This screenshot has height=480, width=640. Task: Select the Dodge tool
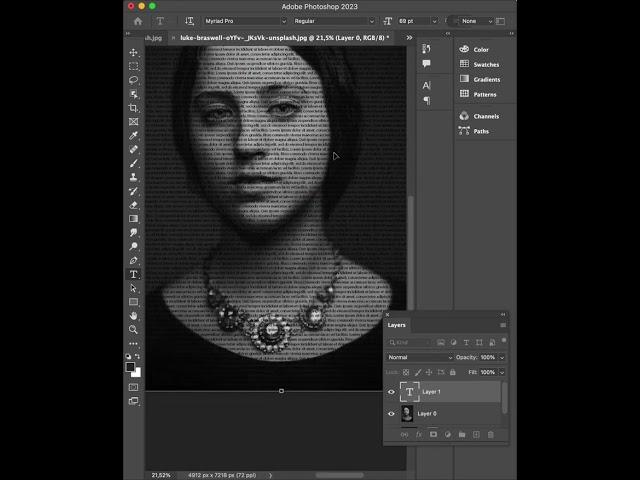pyautogui.click(x=133, y=247)
